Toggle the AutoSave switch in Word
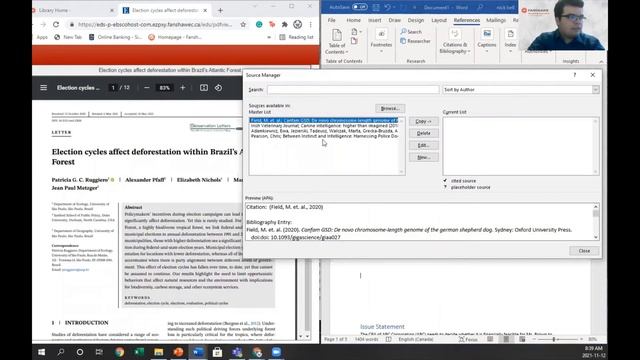The width and height of the screenshot is (640, 360). point(360,7)
